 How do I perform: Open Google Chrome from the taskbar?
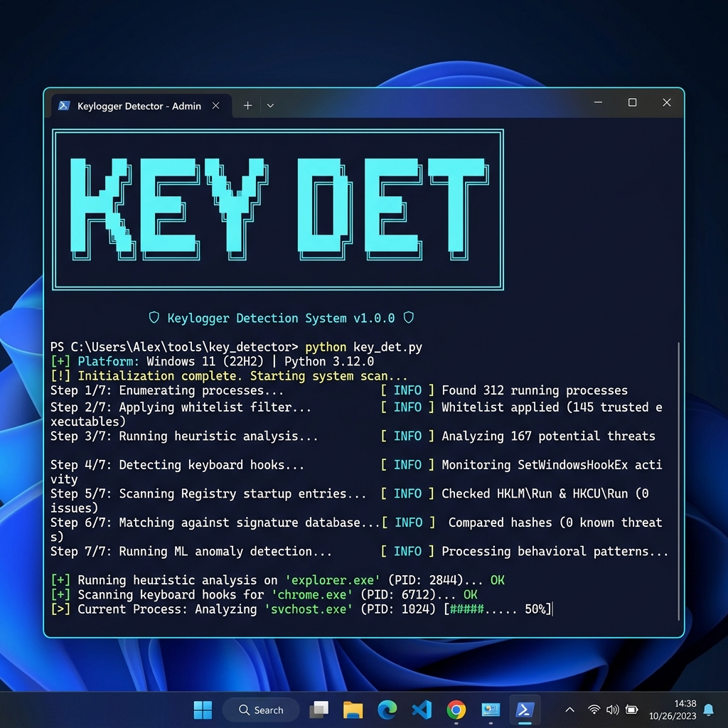456,710
